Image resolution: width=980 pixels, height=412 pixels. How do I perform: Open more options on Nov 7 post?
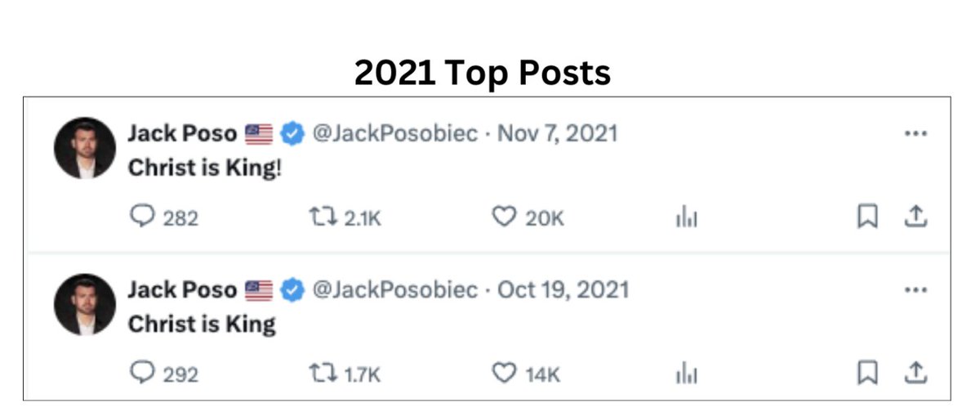coord(915,134)
